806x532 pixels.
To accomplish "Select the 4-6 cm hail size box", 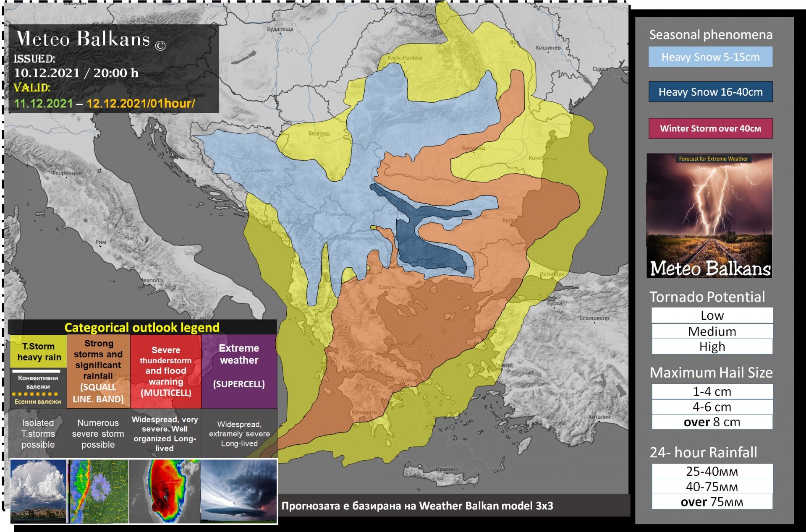I will coord(712,407).
